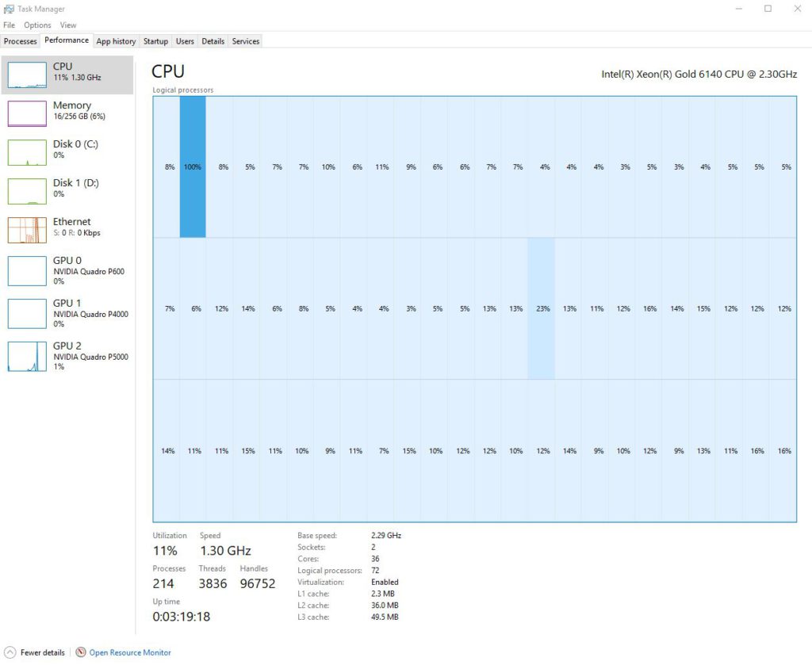Click the Resource Monitor icon
Viewport: 812px width, 665px height.
click(x=81, y=652)
